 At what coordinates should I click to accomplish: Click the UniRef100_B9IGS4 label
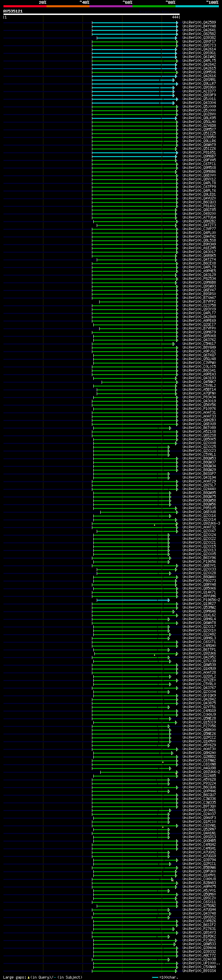[199, 971]
